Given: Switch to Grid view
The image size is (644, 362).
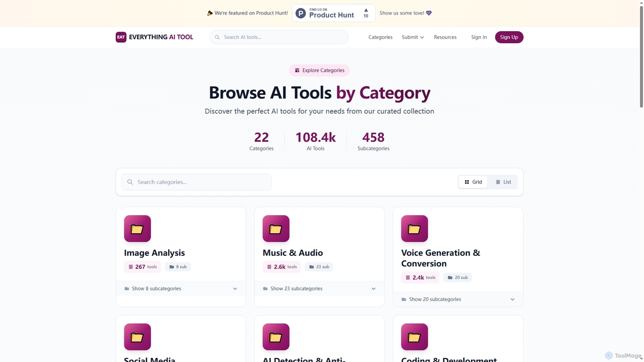Looking at the screenshot, I should point(473,182).
